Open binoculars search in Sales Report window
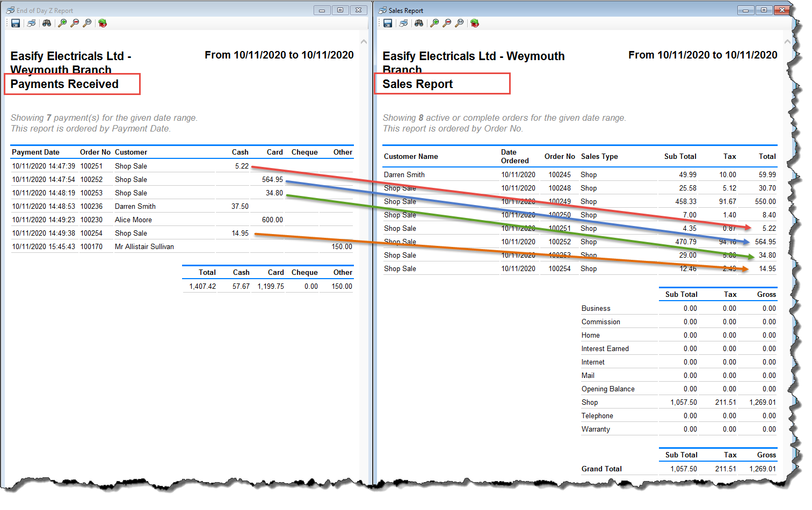The width and height of the screenshot is (812, 510). (419, 23)
